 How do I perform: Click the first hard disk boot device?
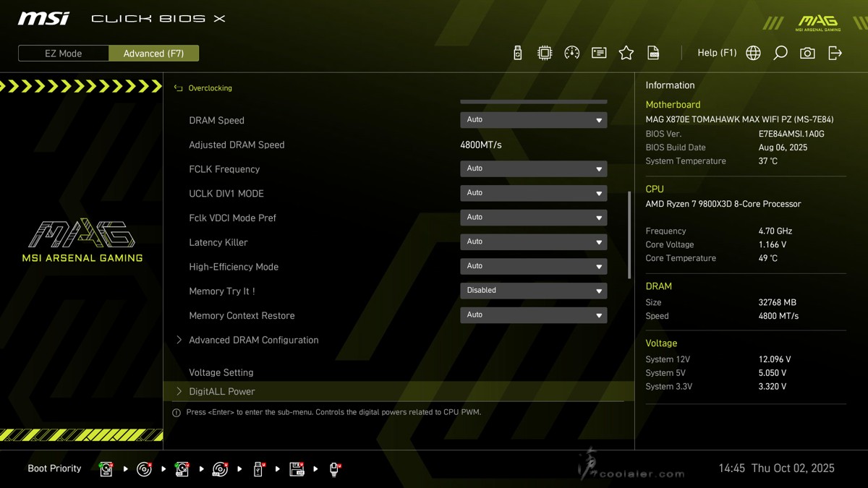(x=106, y=469)
